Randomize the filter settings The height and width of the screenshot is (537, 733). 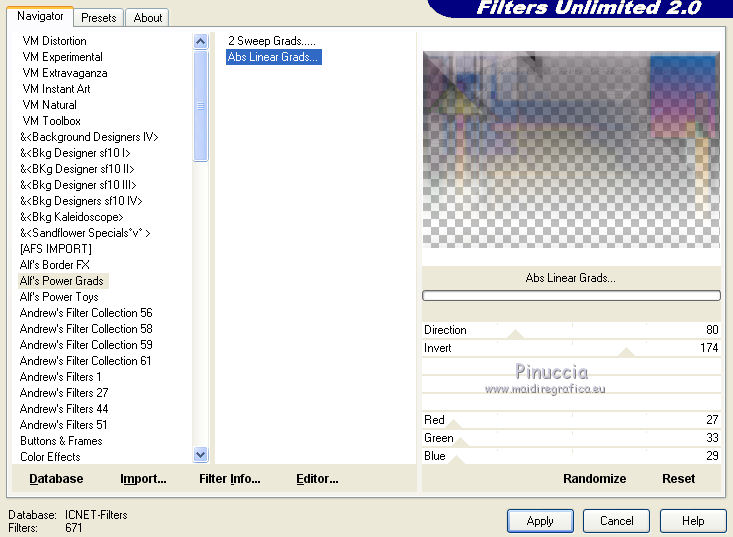(x=594, y=479)
